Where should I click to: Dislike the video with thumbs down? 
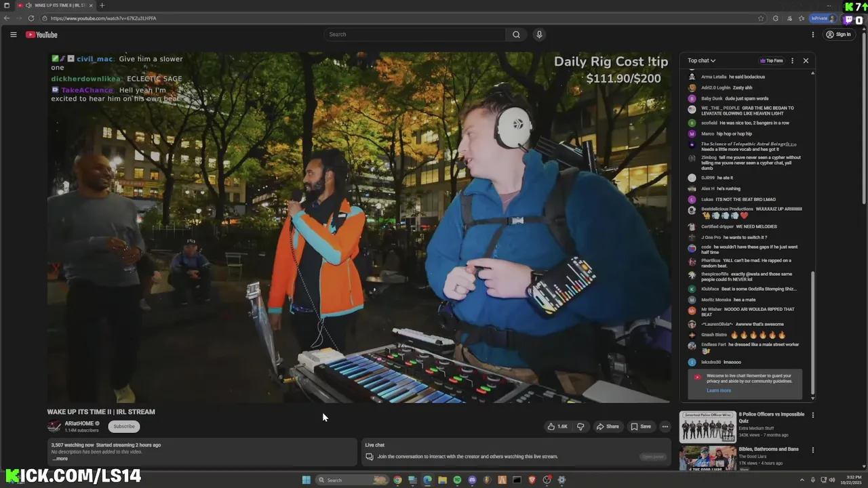[580, 426]
